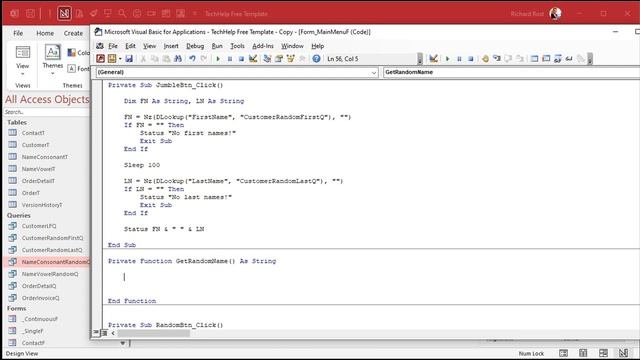Click the Toggle Breakpoint hand icon
640x360 pixels.
[x=485, y=59]
